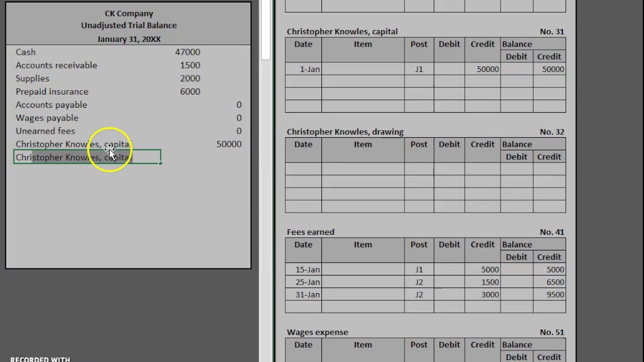Image resolution: width=644 pixels, height=362 pixels.
Task: Click the vertical scrollbar thumb between panes
Action: pyautogui.click(x=266, y=30)
